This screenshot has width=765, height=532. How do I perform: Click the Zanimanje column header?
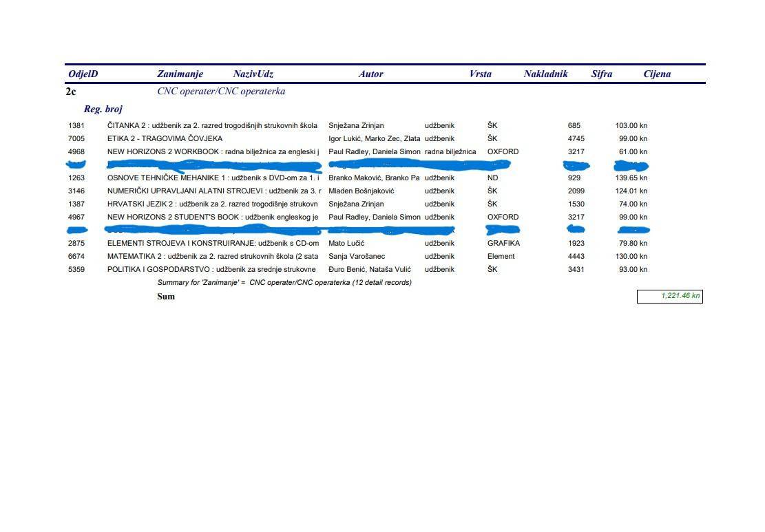180,74
